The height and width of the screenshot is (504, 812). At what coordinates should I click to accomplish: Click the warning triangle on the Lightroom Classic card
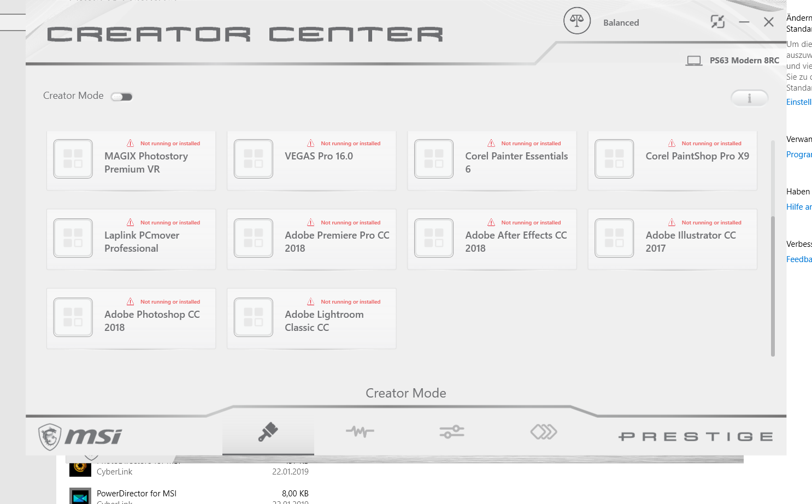[x=311, y=301]
